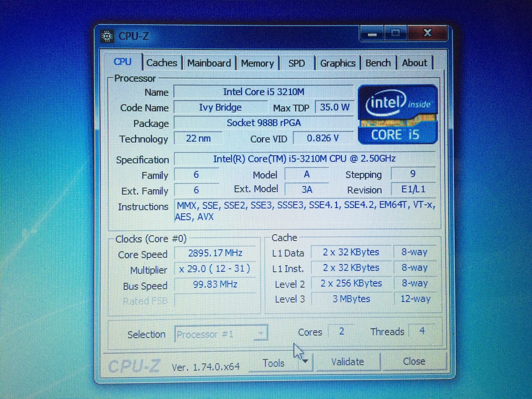Click the Max TDP value '35.0 W'

click(x=335, y=107)
